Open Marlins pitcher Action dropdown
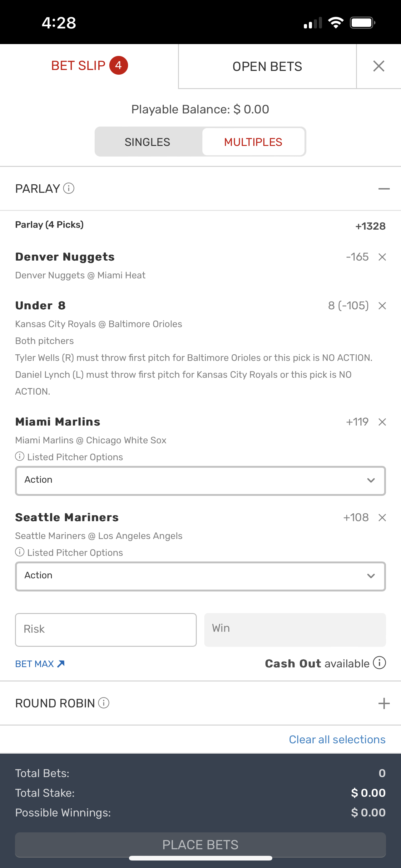Image resolution: width=401 pixels, height=868 pixels. pyautogui.click(x=200, y=481)
